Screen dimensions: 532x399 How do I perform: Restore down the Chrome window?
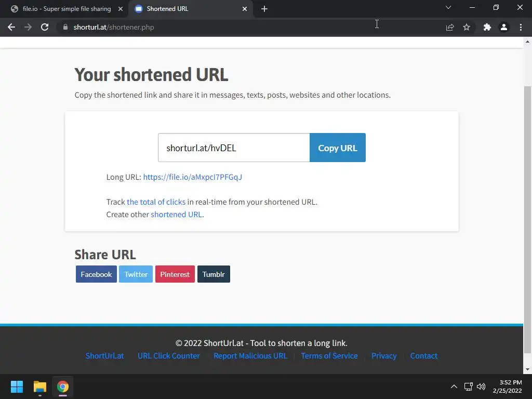(496, 7)
